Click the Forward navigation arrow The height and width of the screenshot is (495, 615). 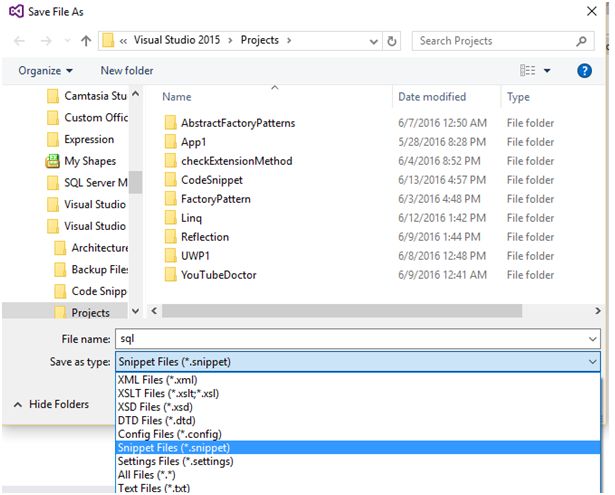tap(46, 41)
